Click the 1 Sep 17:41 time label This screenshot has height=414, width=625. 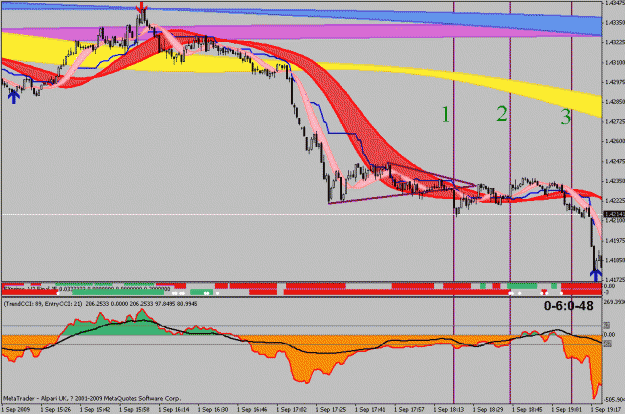(x=370, y=409)
